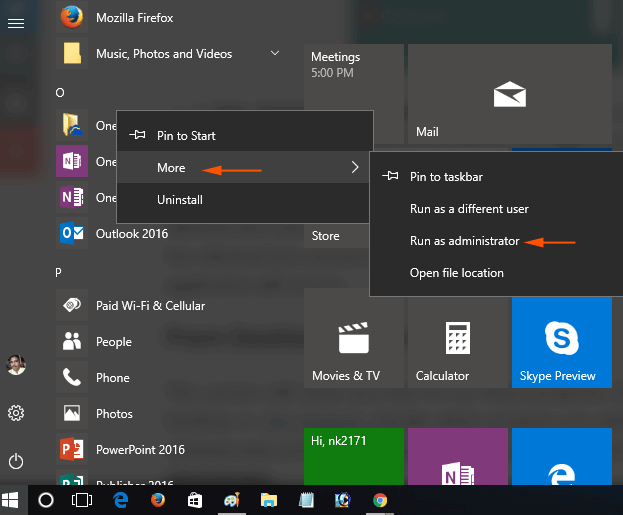The image size is (623, 515).
Task: Open the Store tile
Action: click(x=337, y=236)
